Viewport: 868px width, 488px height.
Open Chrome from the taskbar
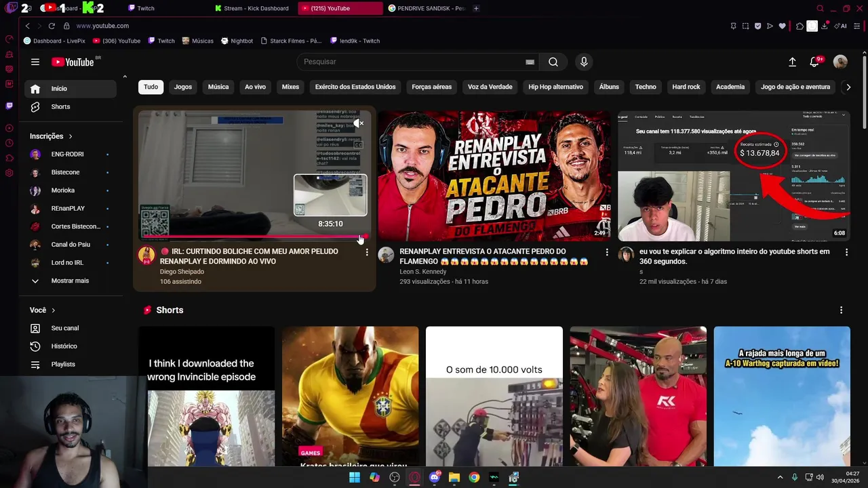point(474,477)
